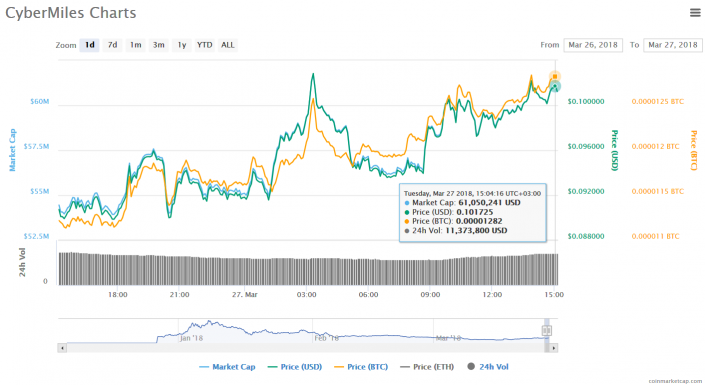Click the $55M market cap axis label
705x385 pixels.
(x=40, y=192)
